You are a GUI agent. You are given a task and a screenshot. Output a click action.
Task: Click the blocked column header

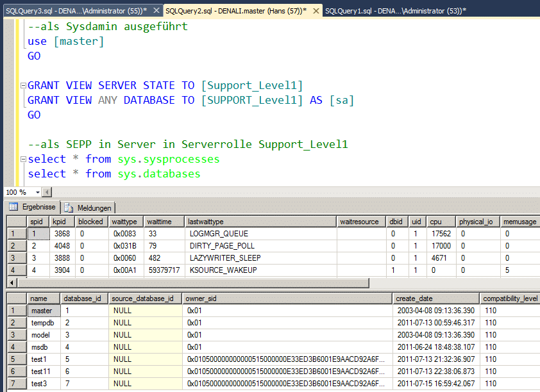coord(92,222)
